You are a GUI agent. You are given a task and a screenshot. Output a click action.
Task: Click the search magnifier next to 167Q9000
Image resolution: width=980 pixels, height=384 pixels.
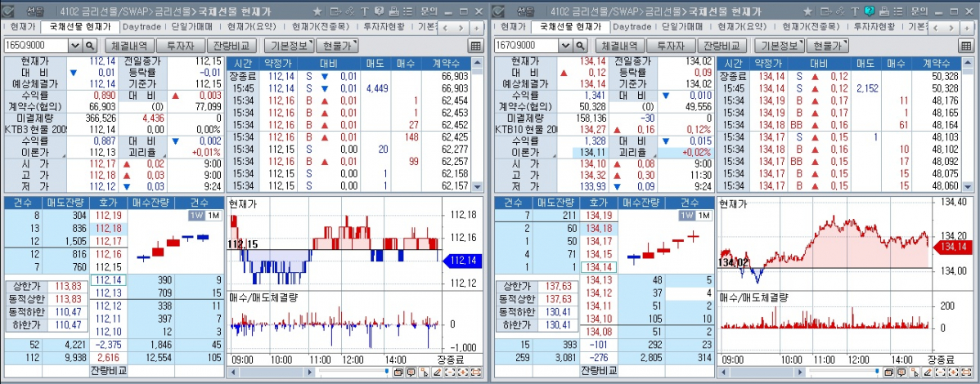[x=581, y=46]
